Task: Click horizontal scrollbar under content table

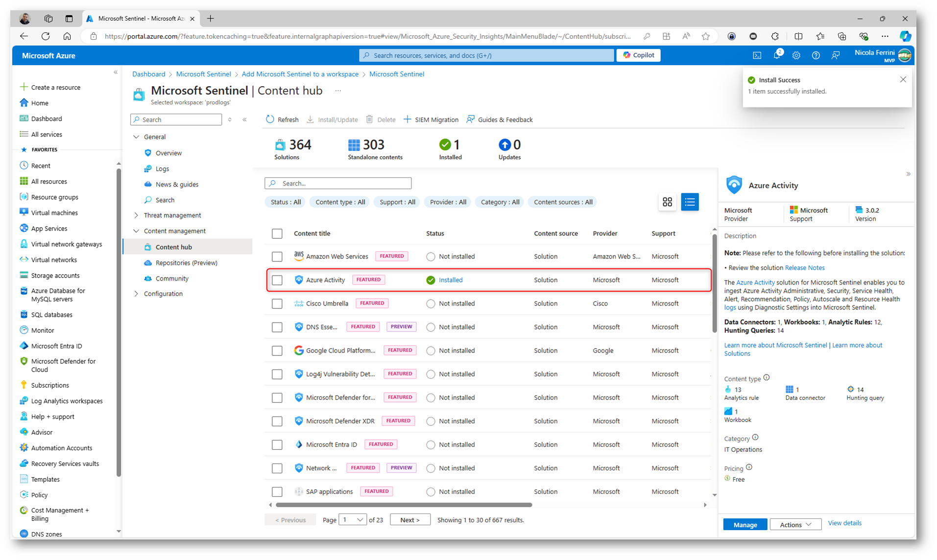Action: point(404,505)
